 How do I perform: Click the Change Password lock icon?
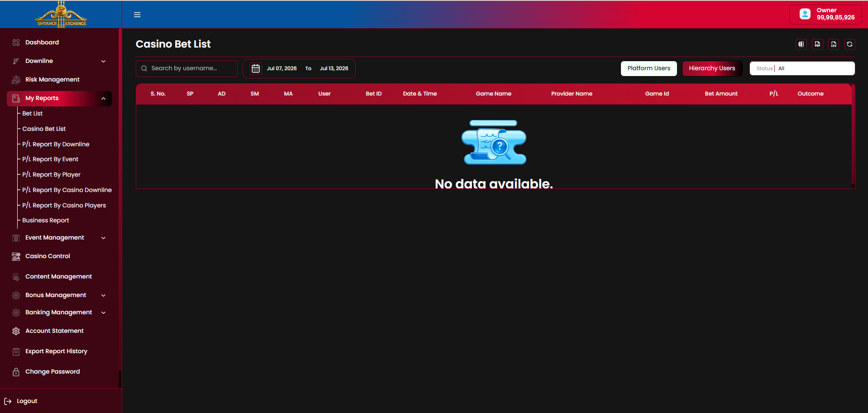tap(16, 372)
